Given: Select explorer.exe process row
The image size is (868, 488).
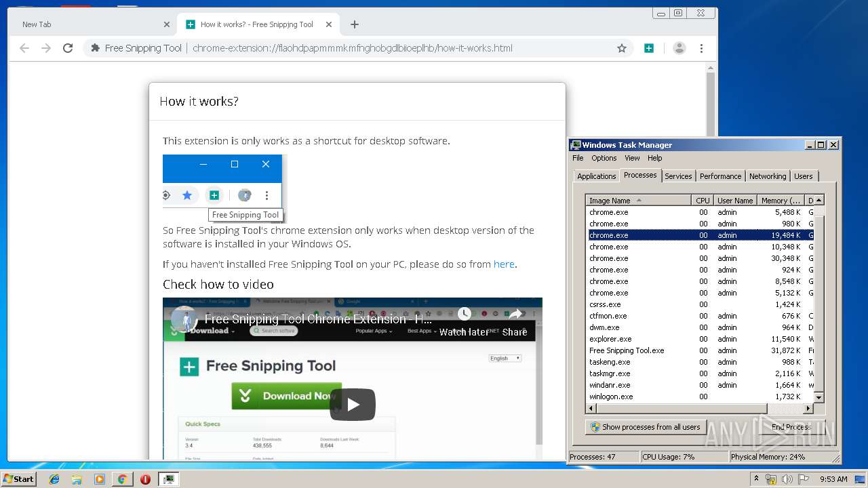Looking at the screenshot, I should pyautogui.click(x=701, y=339).
